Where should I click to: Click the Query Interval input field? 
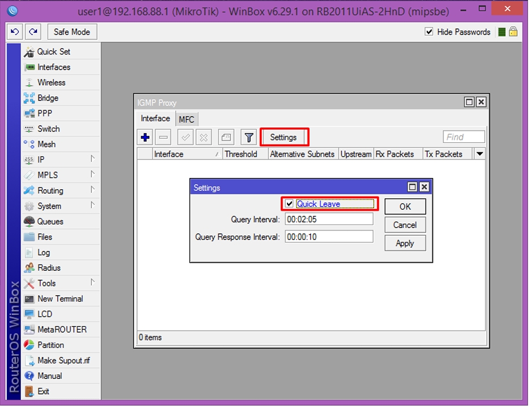[x=329, y=219]
